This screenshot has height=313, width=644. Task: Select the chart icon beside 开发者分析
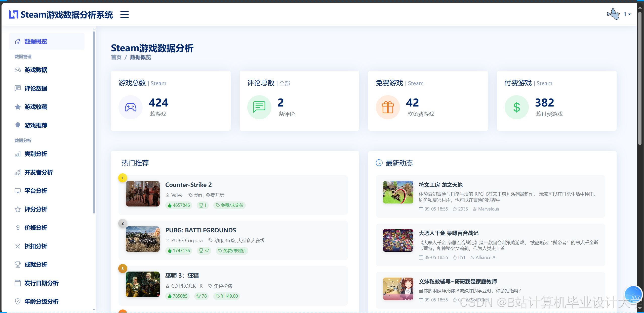coord(18,172)
